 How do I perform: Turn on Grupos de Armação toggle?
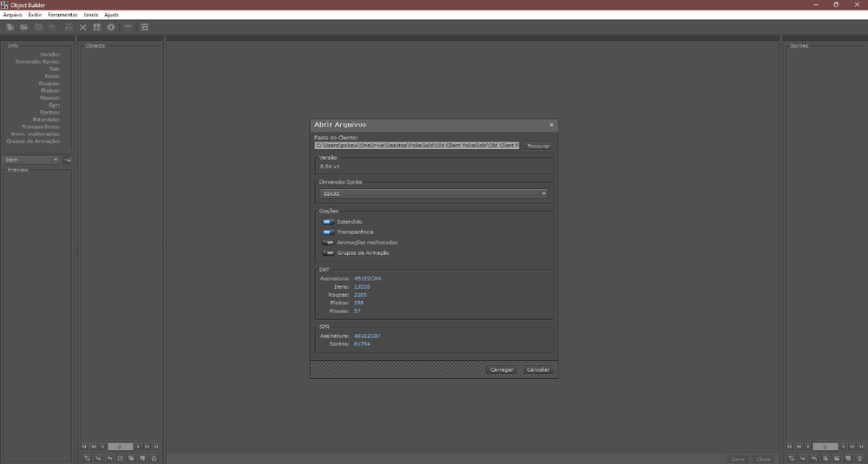[328, 253]
